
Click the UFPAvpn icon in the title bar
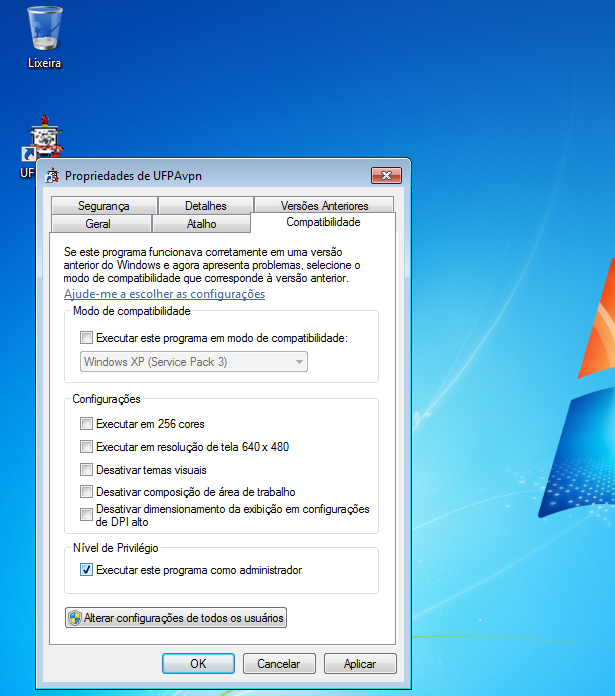coord(52,176)
